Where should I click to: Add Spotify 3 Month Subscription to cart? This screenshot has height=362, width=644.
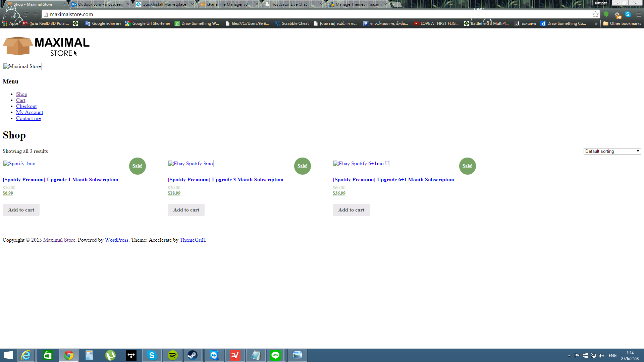[x=186, y=210]
